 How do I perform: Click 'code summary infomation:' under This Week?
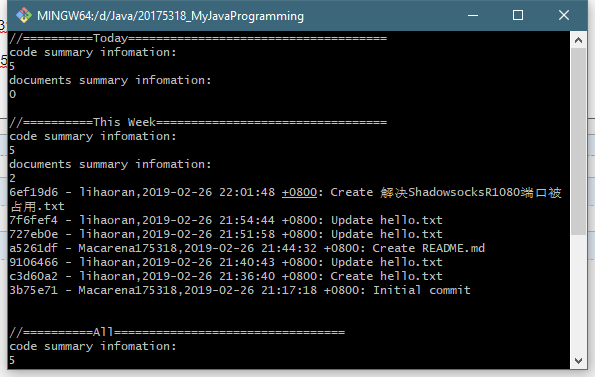click(93, 136)
